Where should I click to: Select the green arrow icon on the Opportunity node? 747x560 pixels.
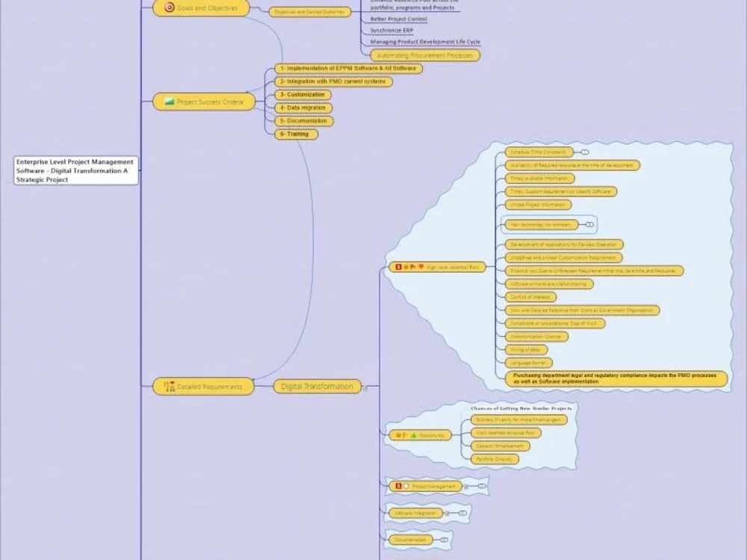(x=413, y=435)
